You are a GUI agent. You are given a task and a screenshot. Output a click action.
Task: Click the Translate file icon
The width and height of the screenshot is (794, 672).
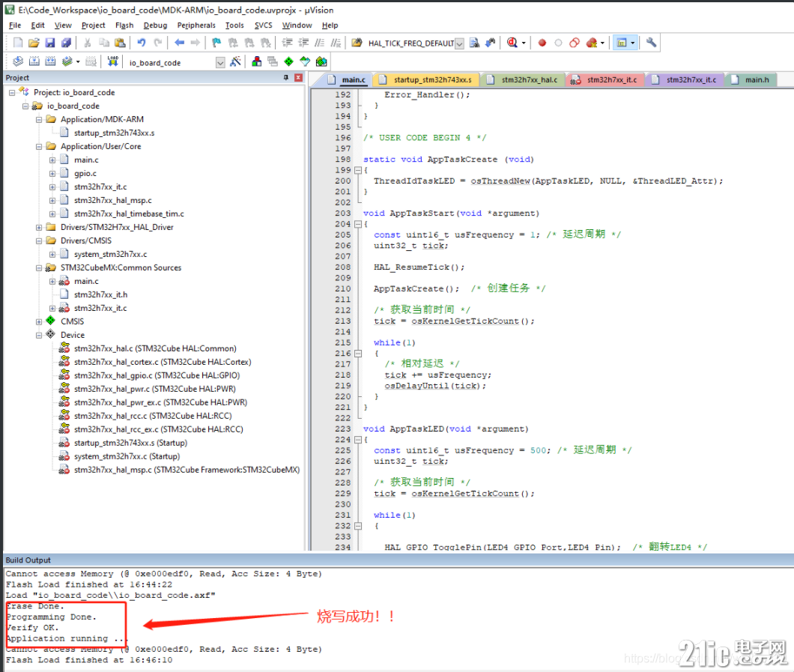coord(18,61)
